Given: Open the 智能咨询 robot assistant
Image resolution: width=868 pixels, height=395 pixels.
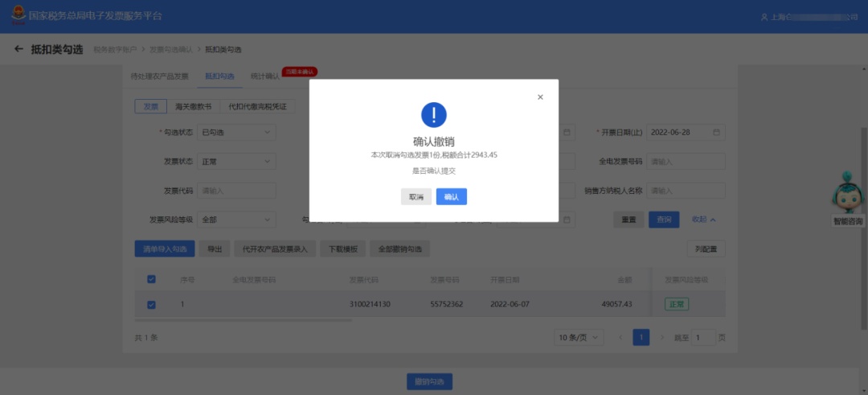Looking at the screenshot, I should [848, 200].
